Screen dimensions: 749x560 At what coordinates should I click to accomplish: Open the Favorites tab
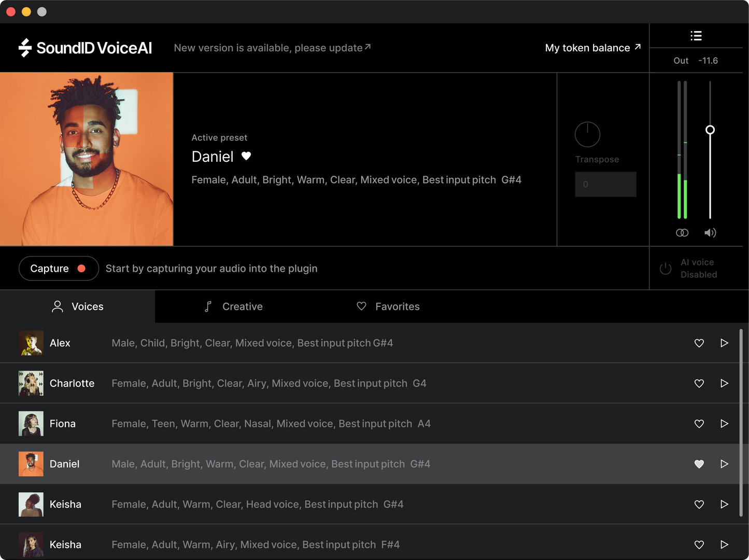tap(388, 306)
